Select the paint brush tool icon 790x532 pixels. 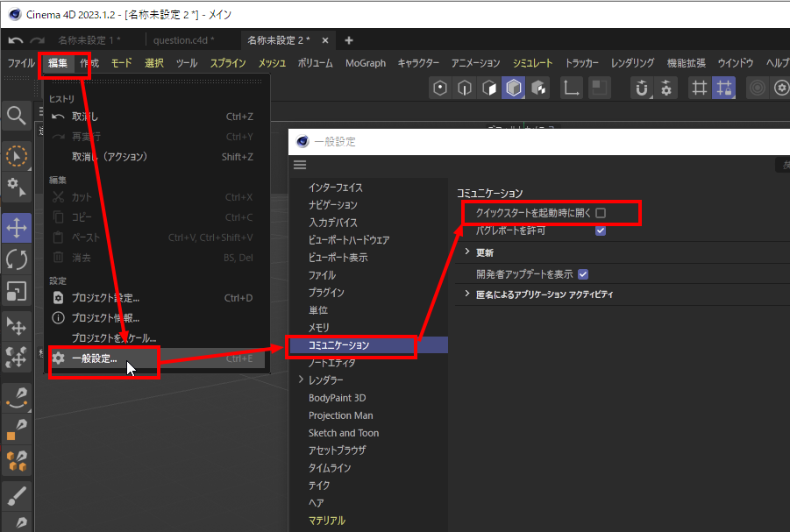tap(16, 497)
